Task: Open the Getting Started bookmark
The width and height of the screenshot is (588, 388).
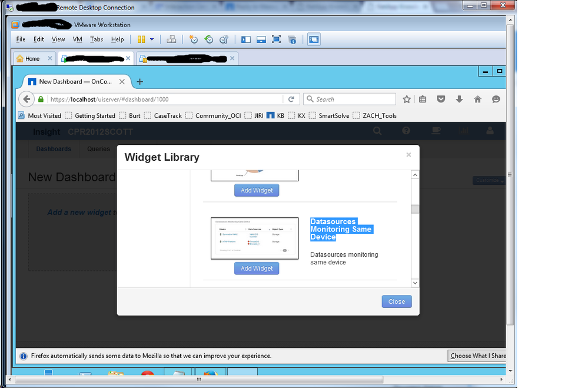Action: point(91,115)
